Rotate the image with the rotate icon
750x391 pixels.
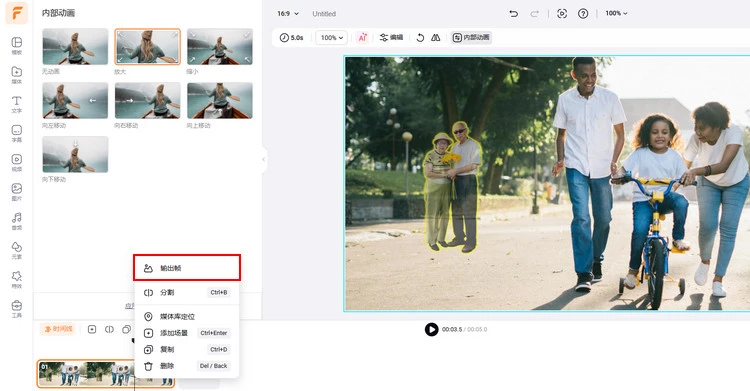point(420,37)
